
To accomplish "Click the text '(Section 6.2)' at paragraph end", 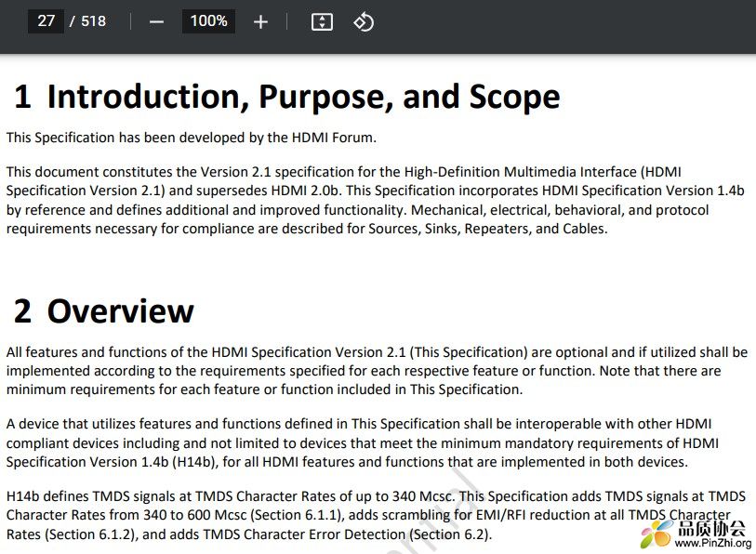I will pyautogui.click(x=449, y=534).
